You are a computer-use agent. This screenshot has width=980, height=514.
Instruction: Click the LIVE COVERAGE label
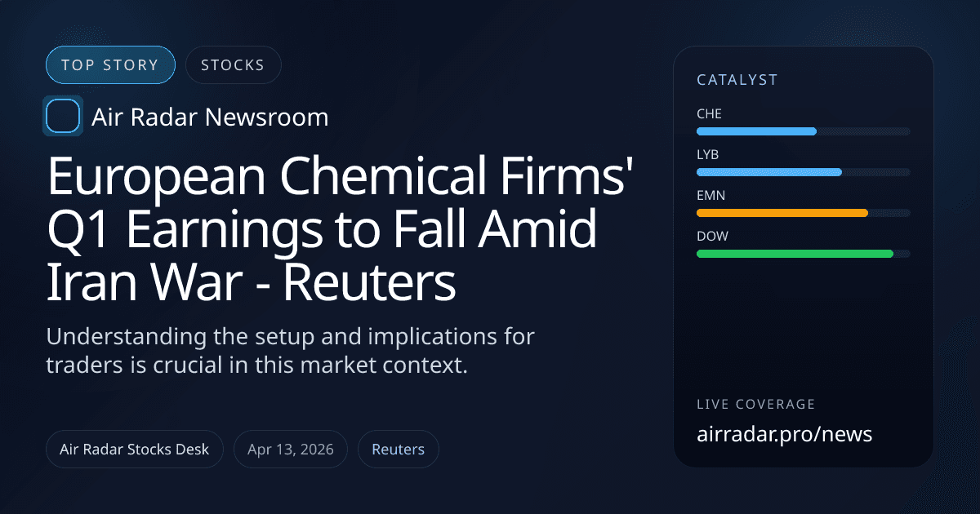(755, 405)
